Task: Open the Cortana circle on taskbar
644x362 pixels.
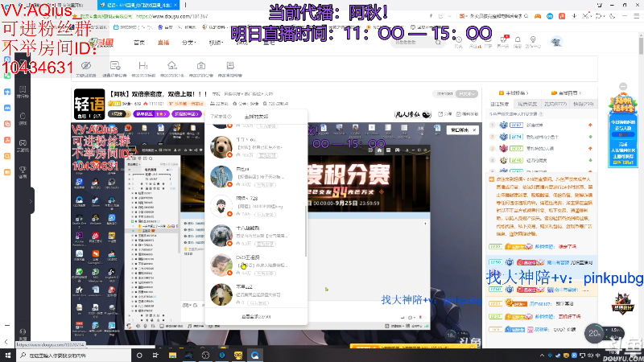Action: pyautogui.click(x=139, y=355)
